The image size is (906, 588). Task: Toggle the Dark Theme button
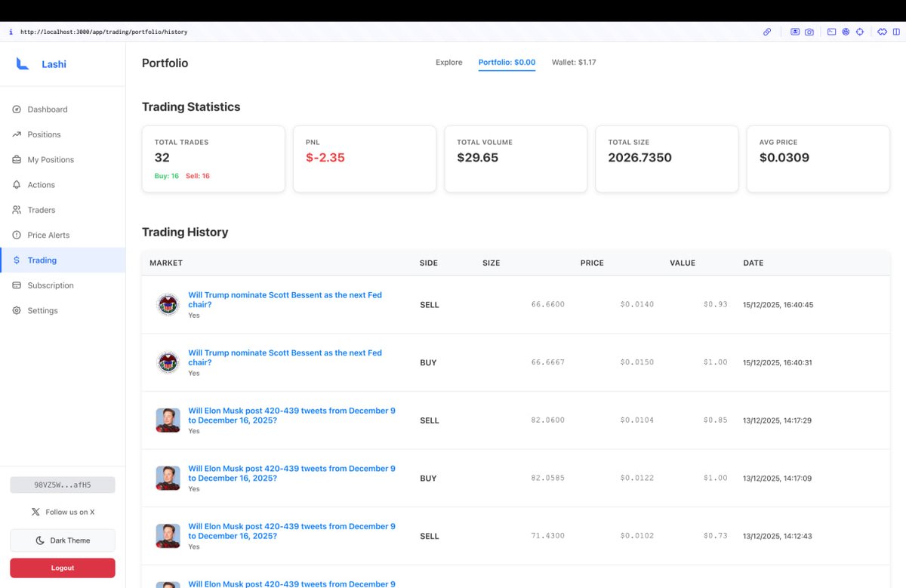(x=63, y=540)
